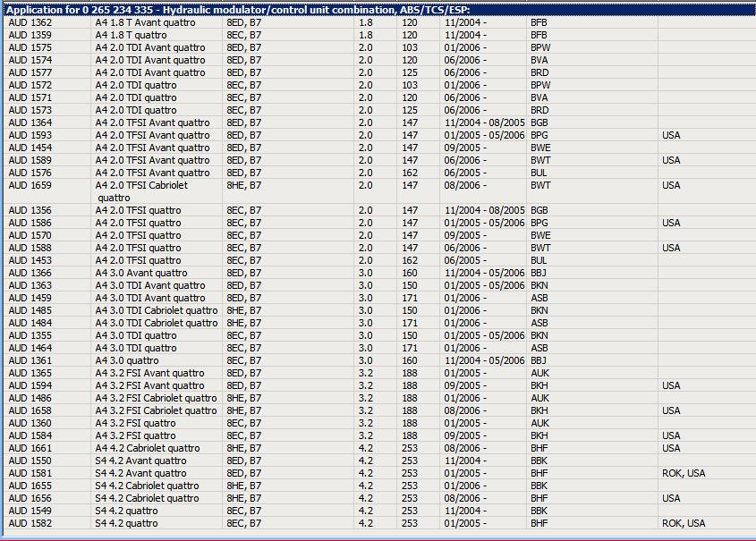Screen dimensions: 756x541
Task: Click engine code BBK in AUD 1549 row
Action: 539,511
